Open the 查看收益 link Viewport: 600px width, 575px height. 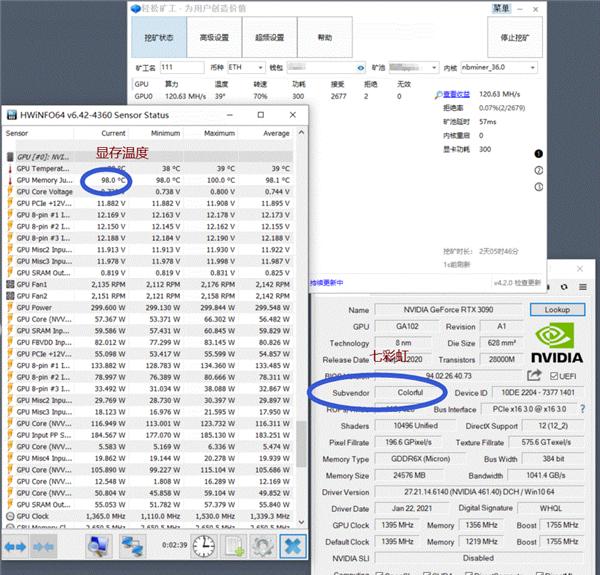(x=456, y=94)
